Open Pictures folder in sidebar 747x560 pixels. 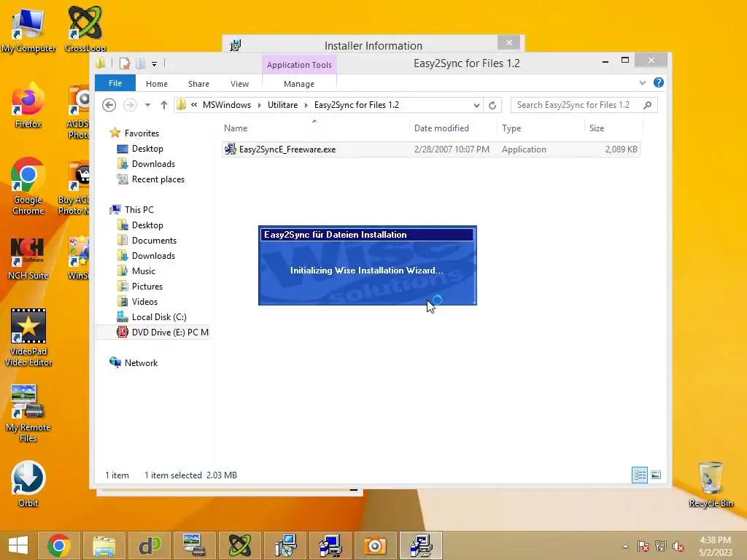147,286
